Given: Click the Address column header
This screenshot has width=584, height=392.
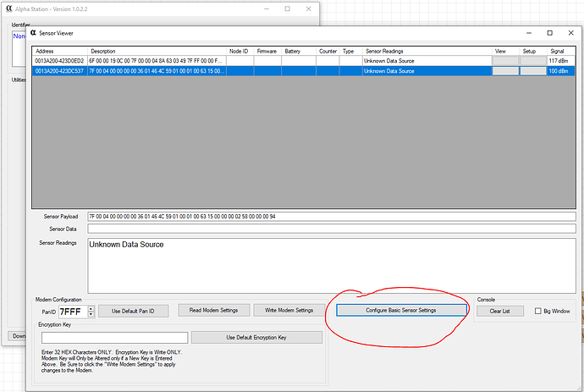Looking at the screenshot, I should click(59, 51).
